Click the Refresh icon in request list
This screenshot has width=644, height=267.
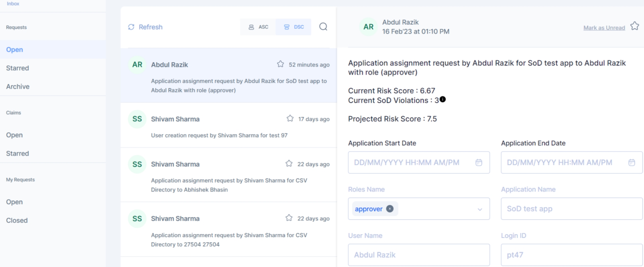point(131,27)
